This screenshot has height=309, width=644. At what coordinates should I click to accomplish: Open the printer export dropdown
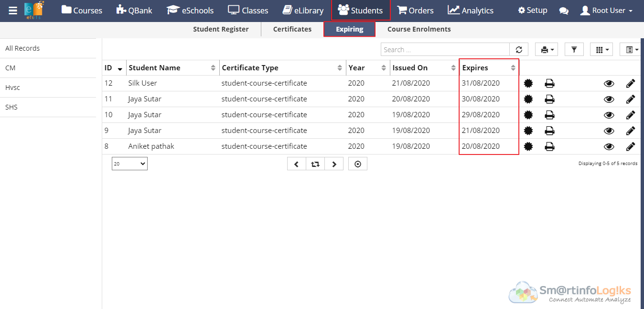[x=547, y=50]
